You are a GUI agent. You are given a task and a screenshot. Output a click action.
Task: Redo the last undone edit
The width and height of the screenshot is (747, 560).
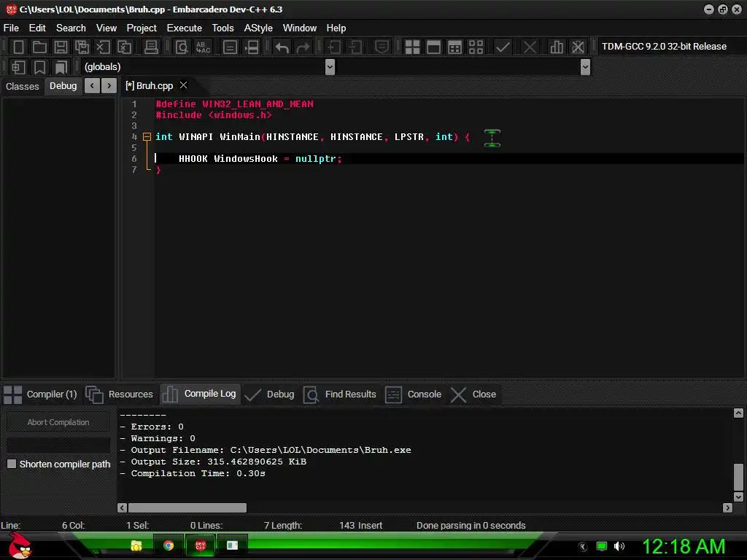(x=303, y=47)
